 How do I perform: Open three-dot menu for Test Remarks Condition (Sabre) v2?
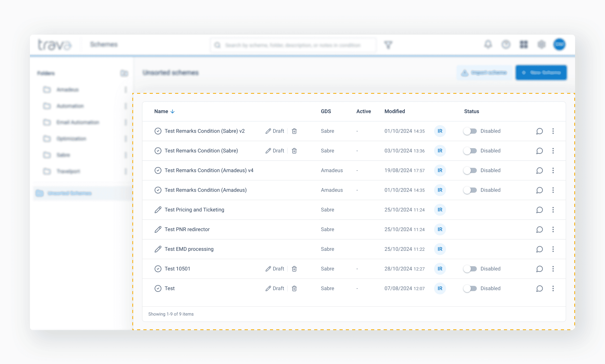tap(553, 131)
